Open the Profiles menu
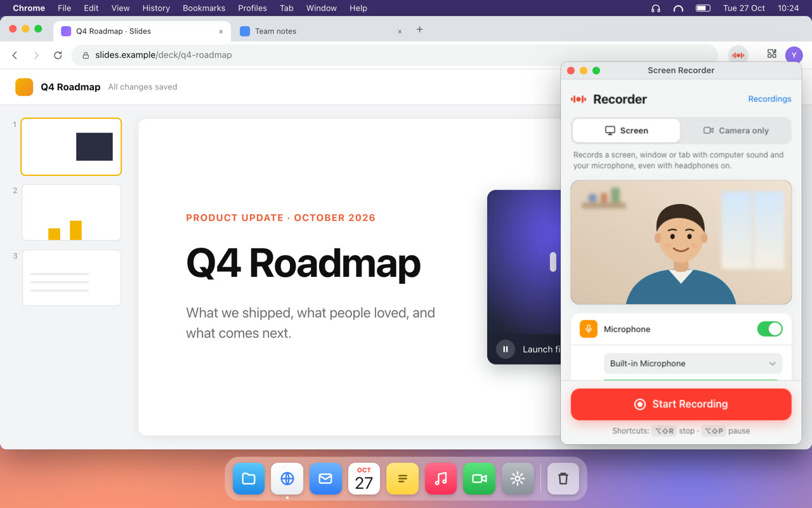The image size is (812, 508). pos(252,8)
